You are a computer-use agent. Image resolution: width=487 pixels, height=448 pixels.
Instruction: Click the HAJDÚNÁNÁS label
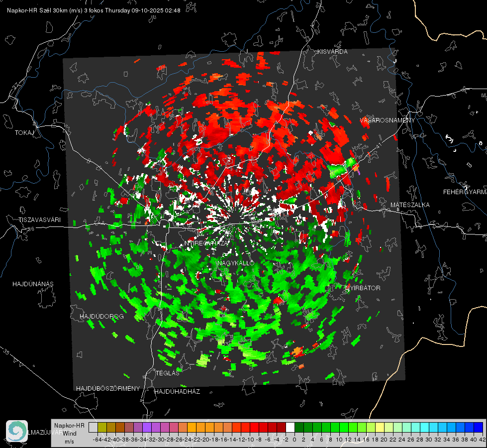(33, 284)
